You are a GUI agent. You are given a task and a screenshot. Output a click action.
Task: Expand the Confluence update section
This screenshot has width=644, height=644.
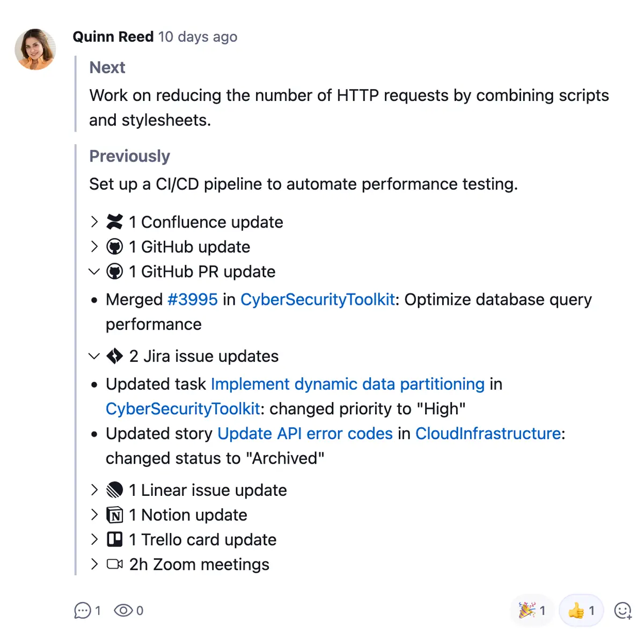[x=93, y=222]
